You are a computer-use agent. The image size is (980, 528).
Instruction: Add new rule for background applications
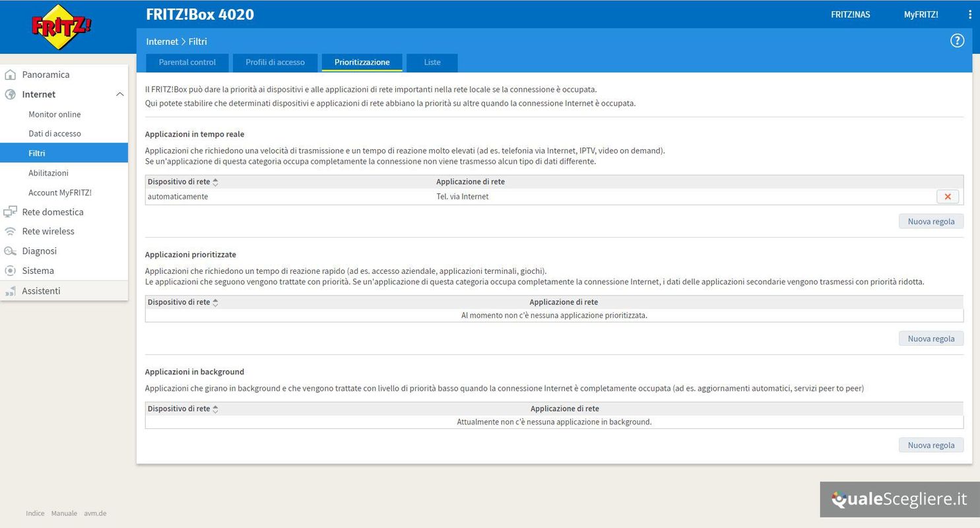point(931,445)
